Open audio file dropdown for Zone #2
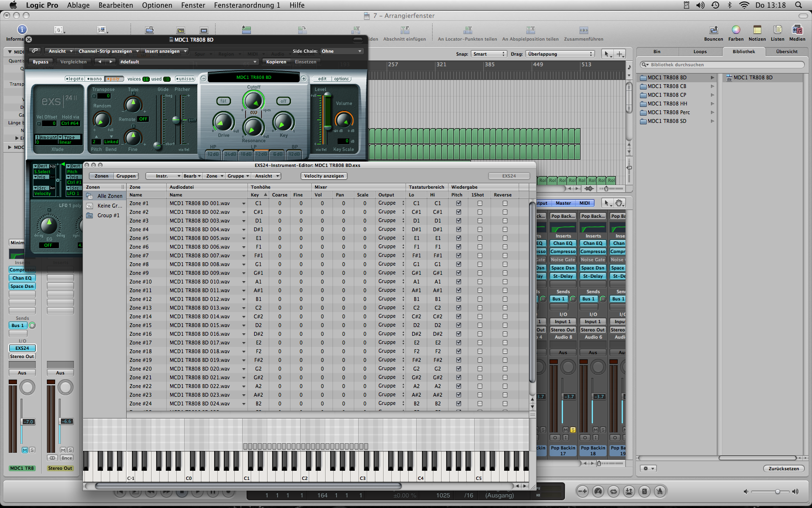The width and height of the screenshot is (812, 508). (x=244, y=212)
